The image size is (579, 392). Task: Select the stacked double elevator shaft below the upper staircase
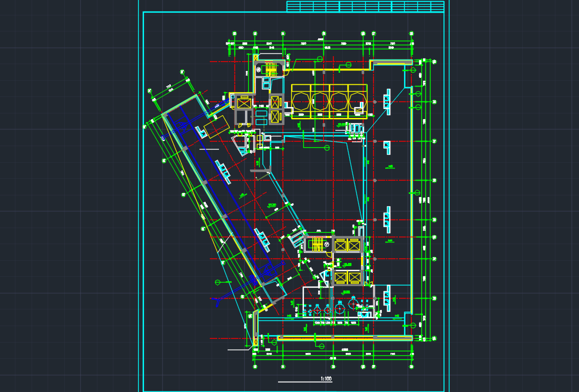point(276,109)
